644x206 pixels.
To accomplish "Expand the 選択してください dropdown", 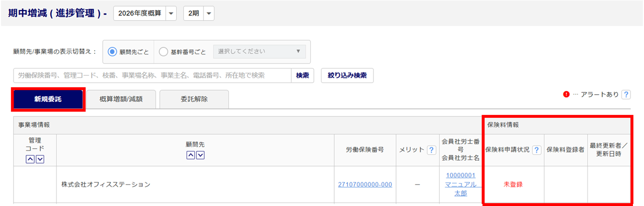I will [x=259, y=51].
